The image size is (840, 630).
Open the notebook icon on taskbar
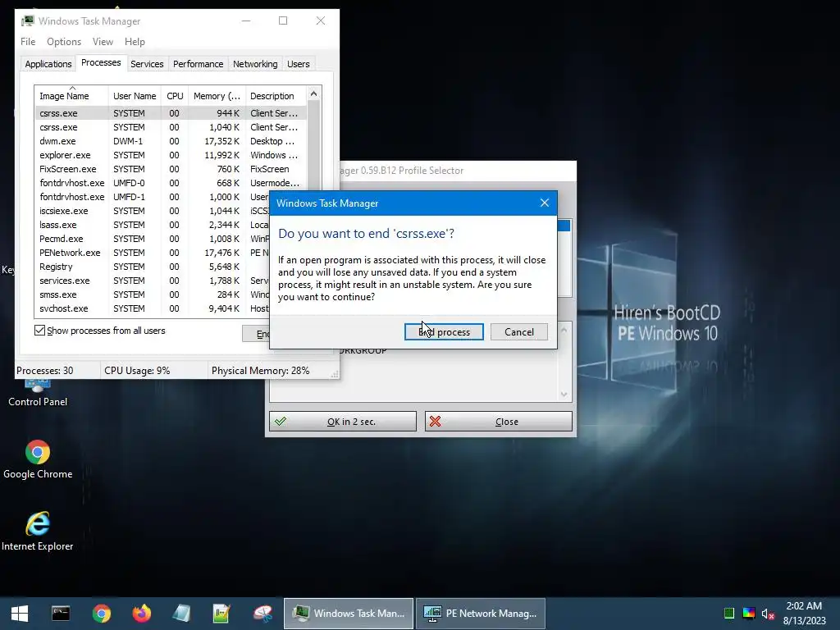182,614
